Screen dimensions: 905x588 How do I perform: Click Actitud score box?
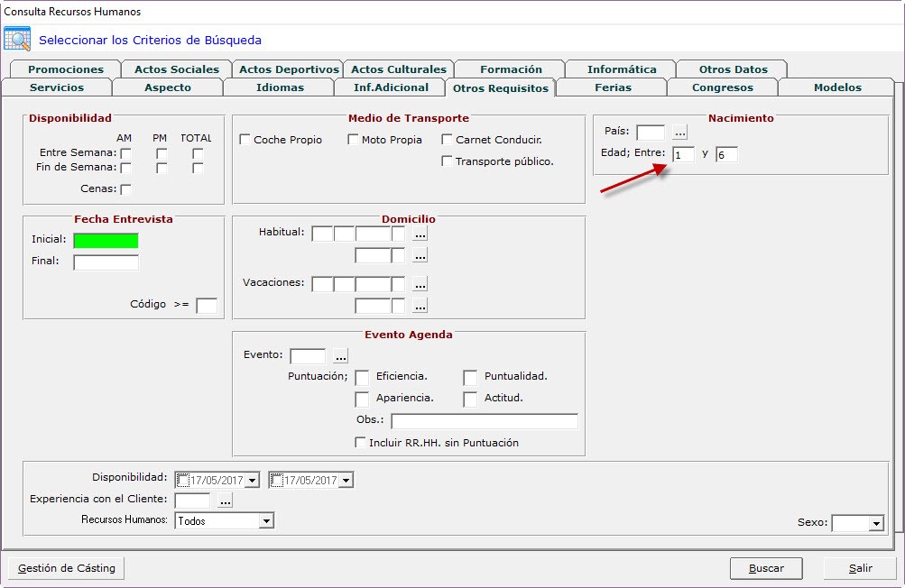pos(470,400)
